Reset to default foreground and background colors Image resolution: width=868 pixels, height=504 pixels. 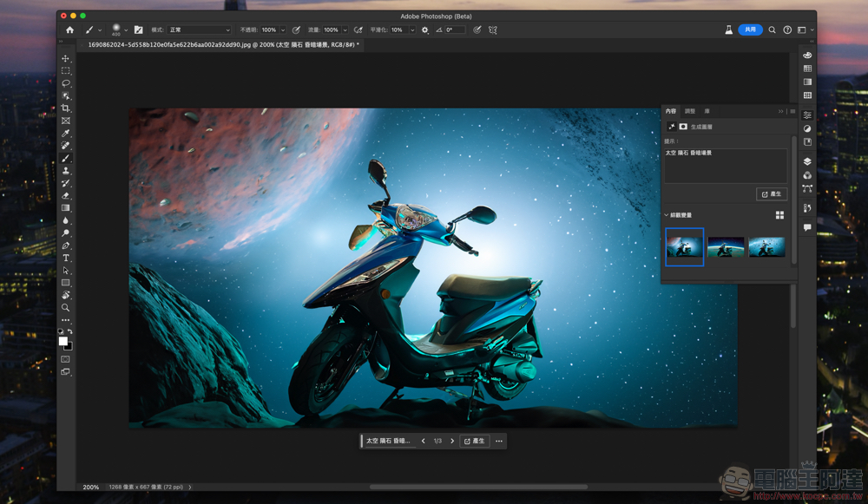[61, 331]
